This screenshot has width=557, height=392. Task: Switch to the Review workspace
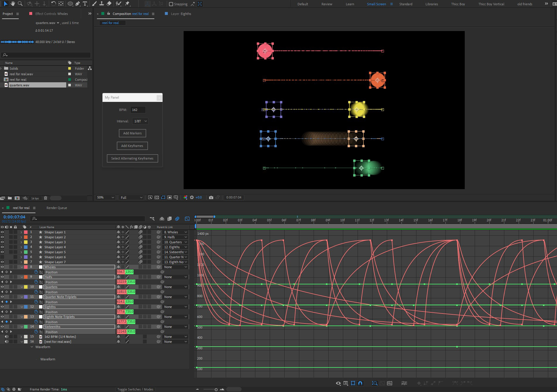point(327,4)
